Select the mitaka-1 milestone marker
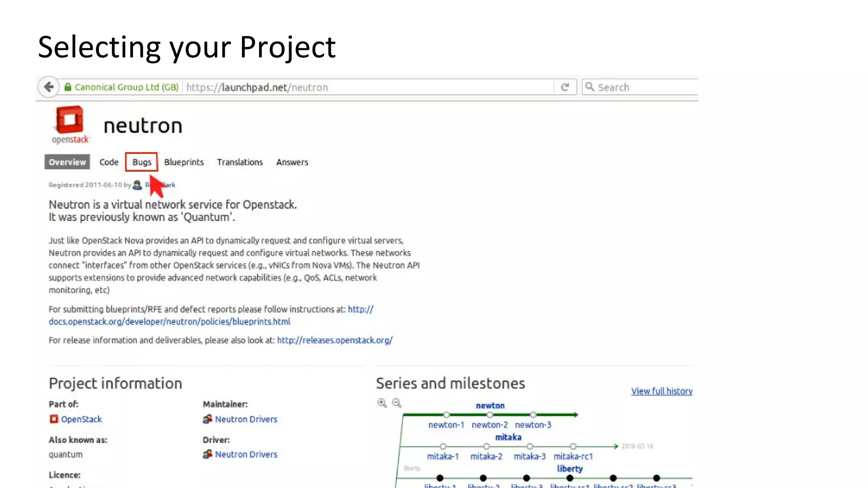The width and height of the screenshot is (868, 488). 443,446
